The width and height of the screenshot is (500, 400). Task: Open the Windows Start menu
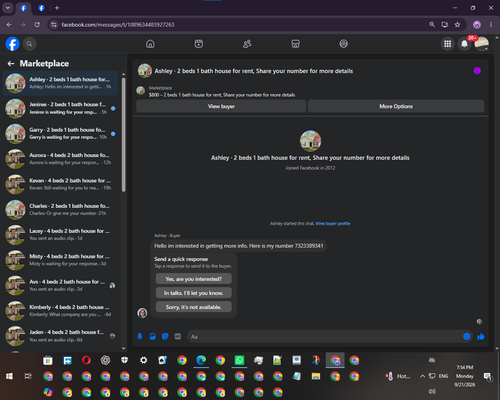(9, 376)
